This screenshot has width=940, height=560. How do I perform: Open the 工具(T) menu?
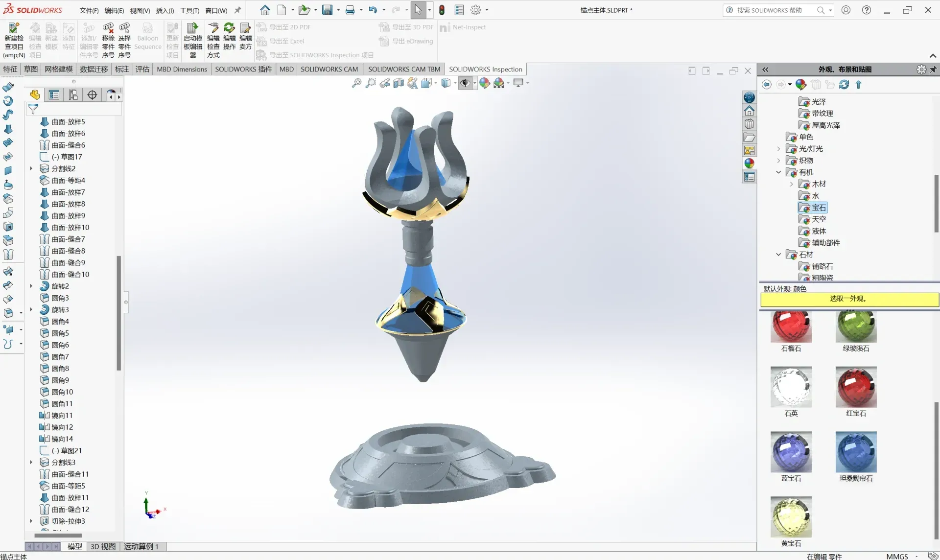(x=189, y=11)
